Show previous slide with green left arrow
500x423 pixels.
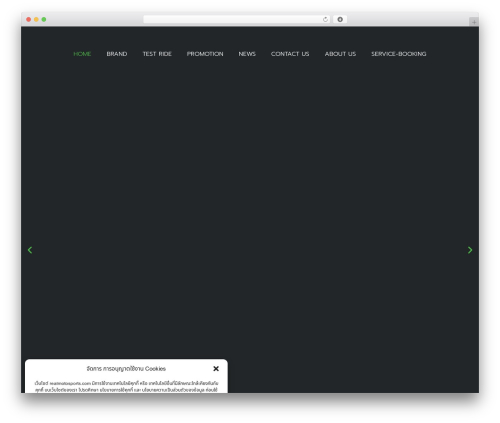click(x=30, y=250)
